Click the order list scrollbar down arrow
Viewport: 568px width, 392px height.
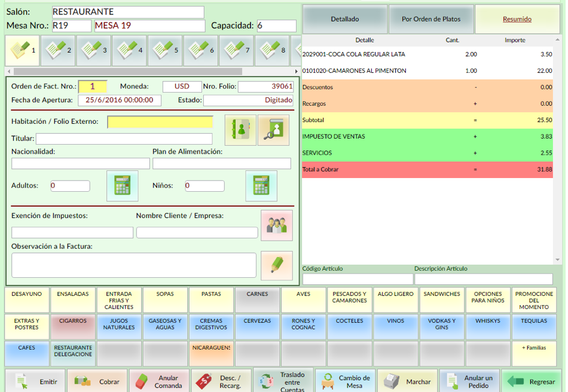click(558, 261)
